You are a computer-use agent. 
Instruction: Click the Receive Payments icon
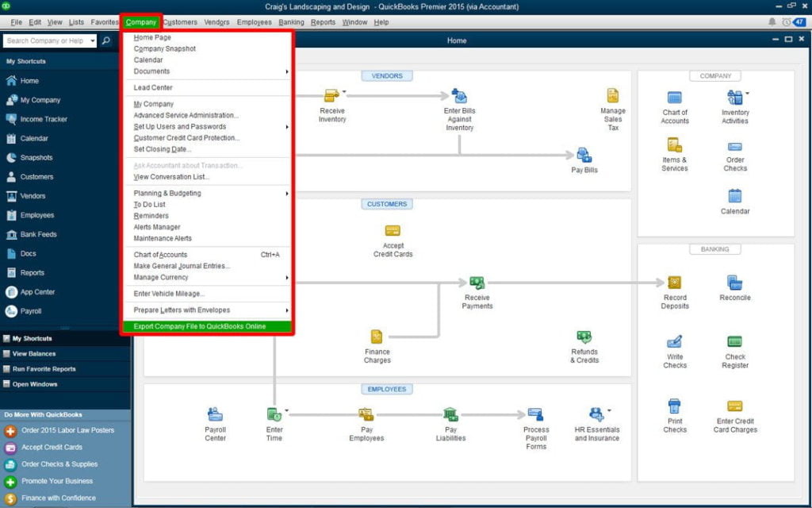477,283
